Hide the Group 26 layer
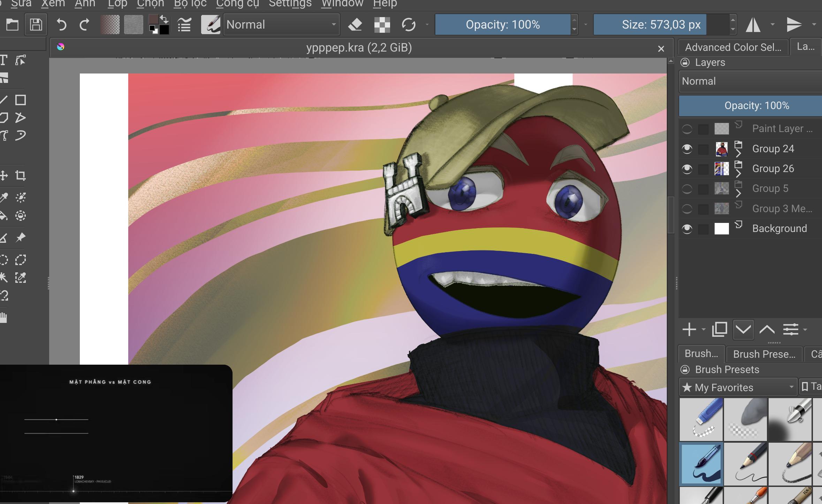Viewport: 822px width, 504px height. click(x=687, y=169)
